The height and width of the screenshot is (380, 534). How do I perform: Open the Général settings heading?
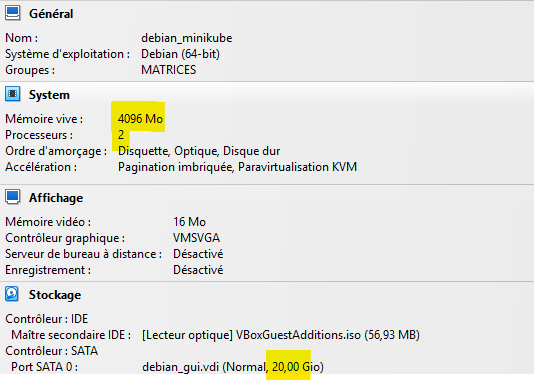51,14
